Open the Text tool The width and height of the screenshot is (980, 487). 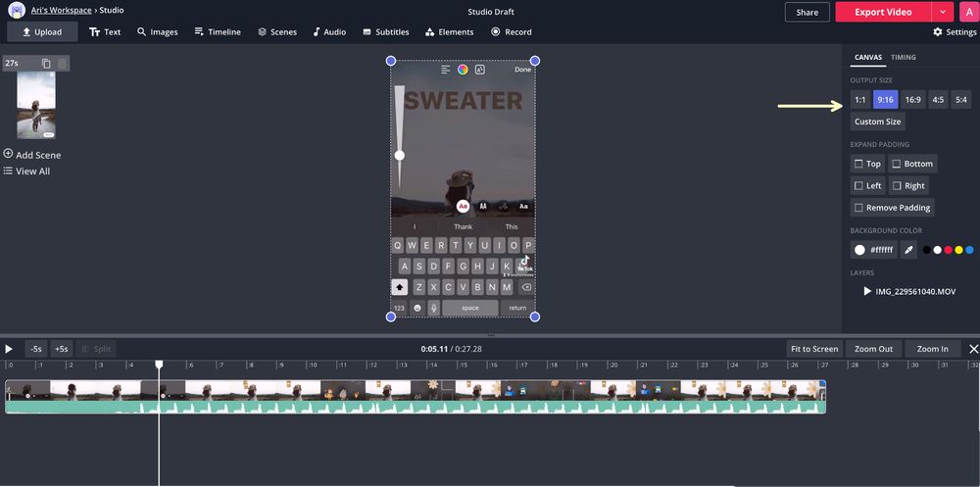[x=105, y=31]
